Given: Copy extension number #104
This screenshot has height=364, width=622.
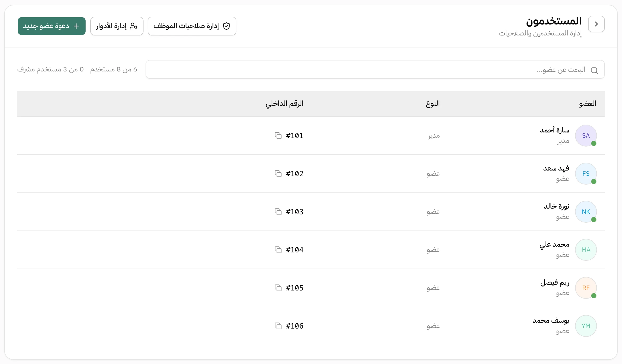Looking at the screenshot, I should pos(278,250).
